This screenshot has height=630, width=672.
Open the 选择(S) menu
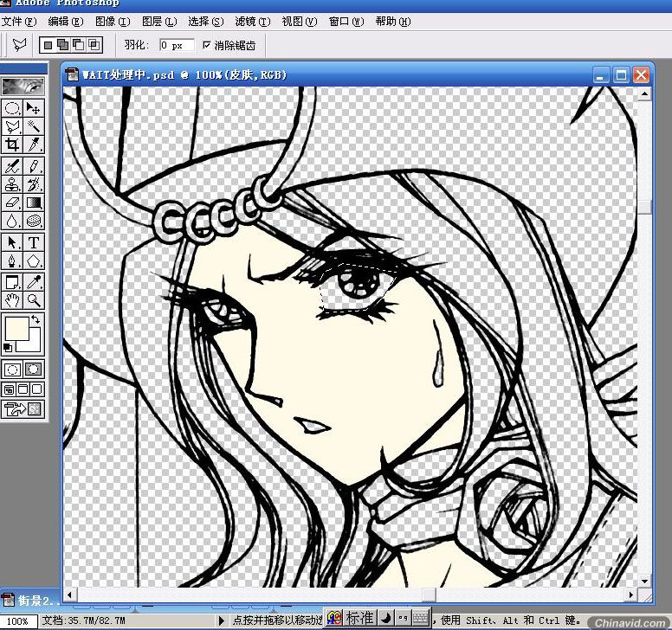206,22
